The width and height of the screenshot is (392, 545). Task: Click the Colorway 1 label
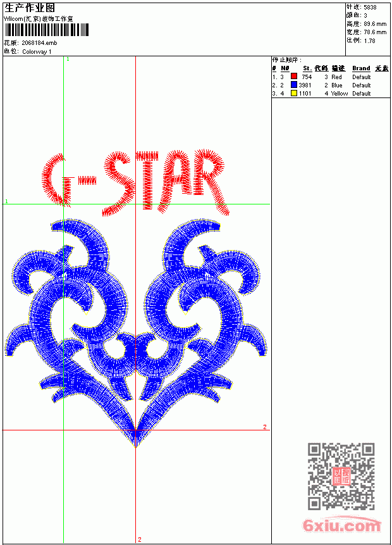tap(37, 52)
